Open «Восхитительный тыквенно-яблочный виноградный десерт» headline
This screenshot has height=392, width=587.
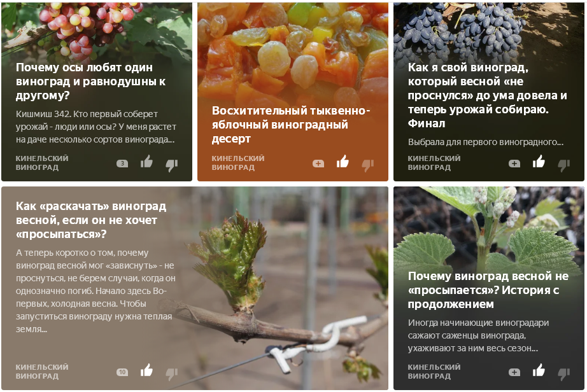(291, 125)
